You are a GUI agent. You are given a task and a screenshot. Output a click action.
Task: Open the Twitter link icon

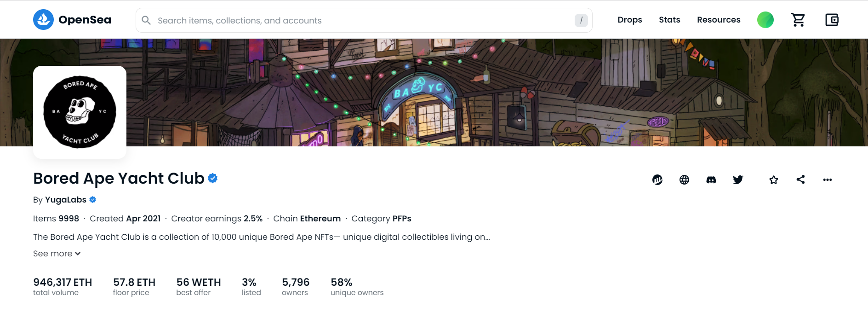point(738,180)
